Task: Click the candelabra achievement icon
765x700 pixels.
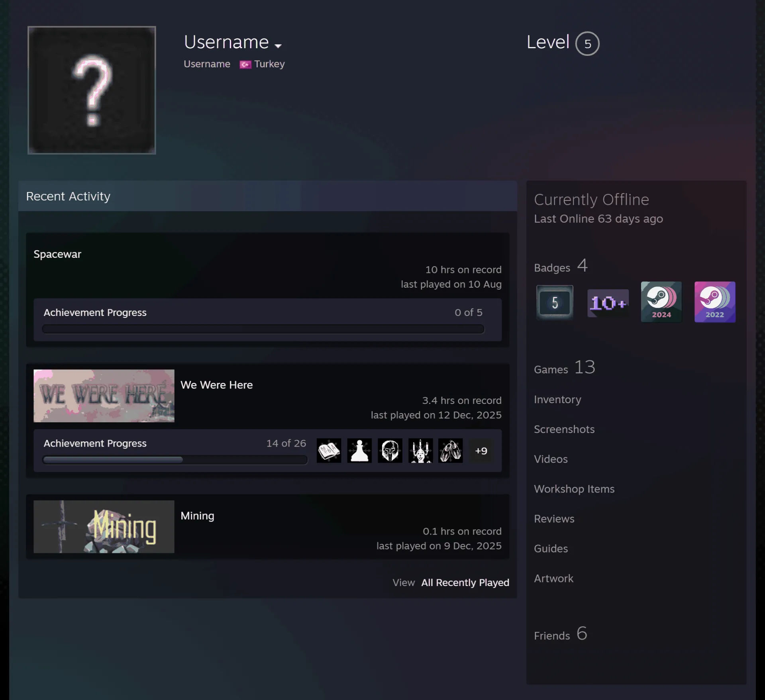Action: (x=420, y=451)
